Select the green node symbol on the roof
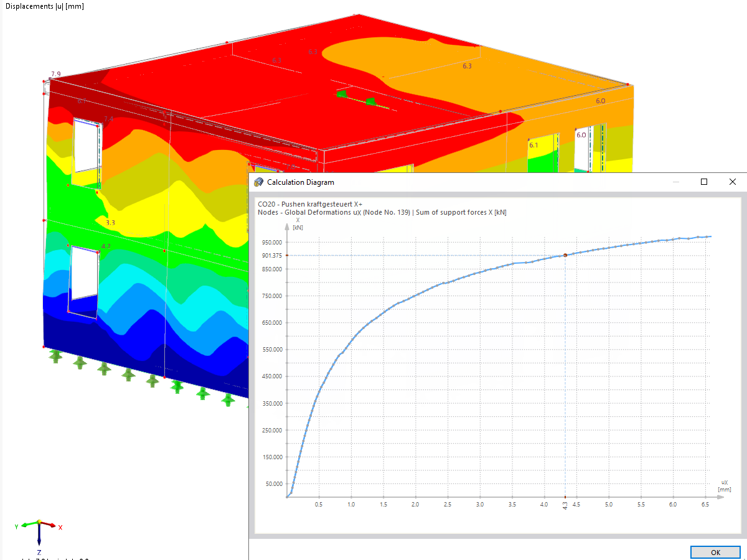Screen dimensions: 747x560 (x=341, y=93)
